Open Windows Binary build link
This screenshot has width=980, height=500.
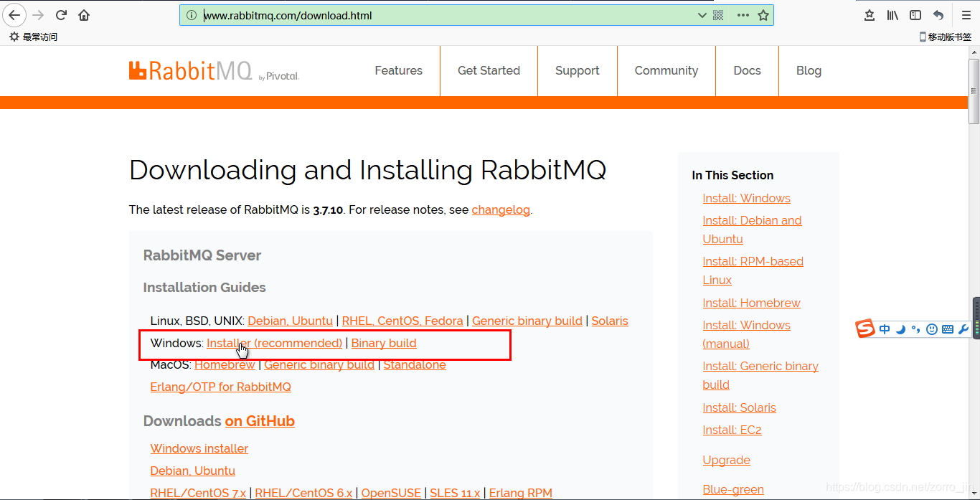(384, 343)
